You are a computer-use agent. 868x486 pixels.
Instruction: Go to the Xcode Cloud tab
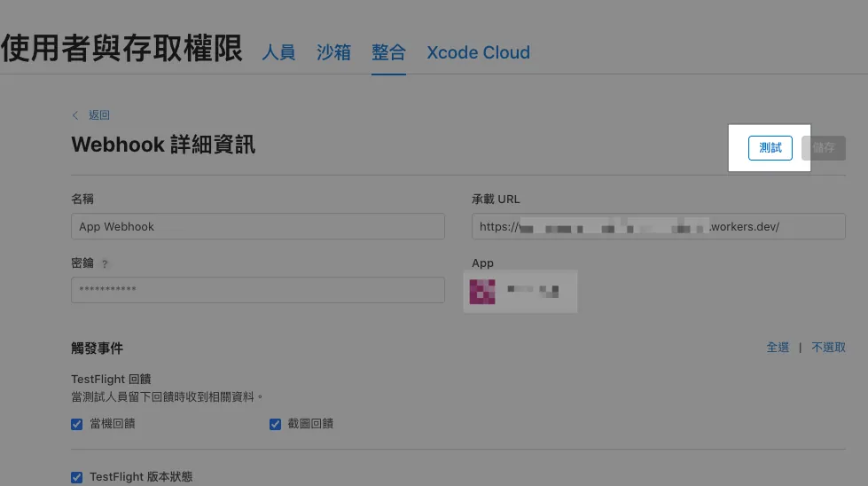tap(478, 52)
